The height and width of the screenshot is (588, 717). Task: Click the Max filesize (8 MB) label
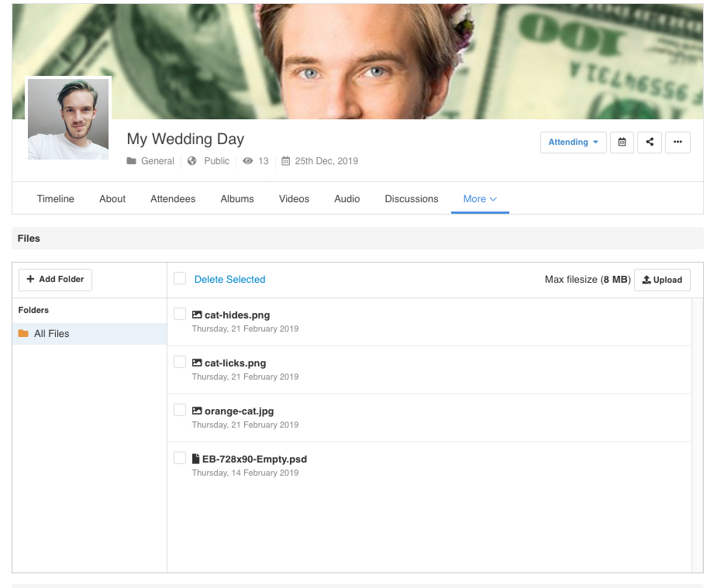click(588, 280)
